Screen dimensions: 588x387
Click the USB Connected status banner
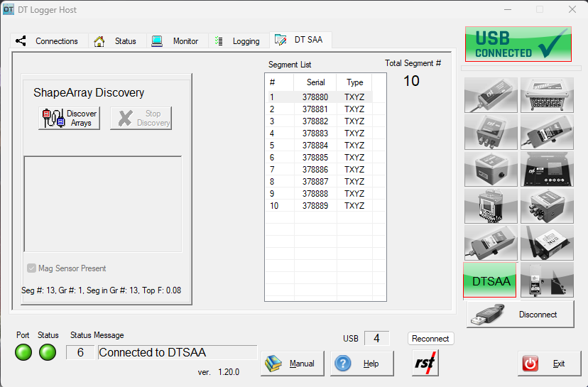click(x=518, y=44)
